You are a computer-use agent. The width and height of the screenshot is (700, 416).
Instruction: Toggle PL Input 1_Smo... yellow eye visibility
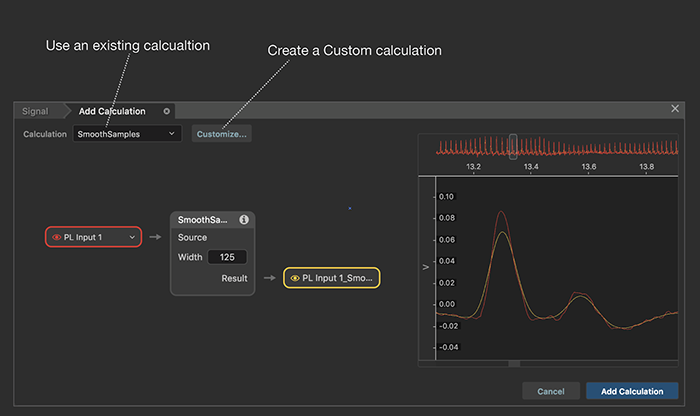[x=295, y=278]
